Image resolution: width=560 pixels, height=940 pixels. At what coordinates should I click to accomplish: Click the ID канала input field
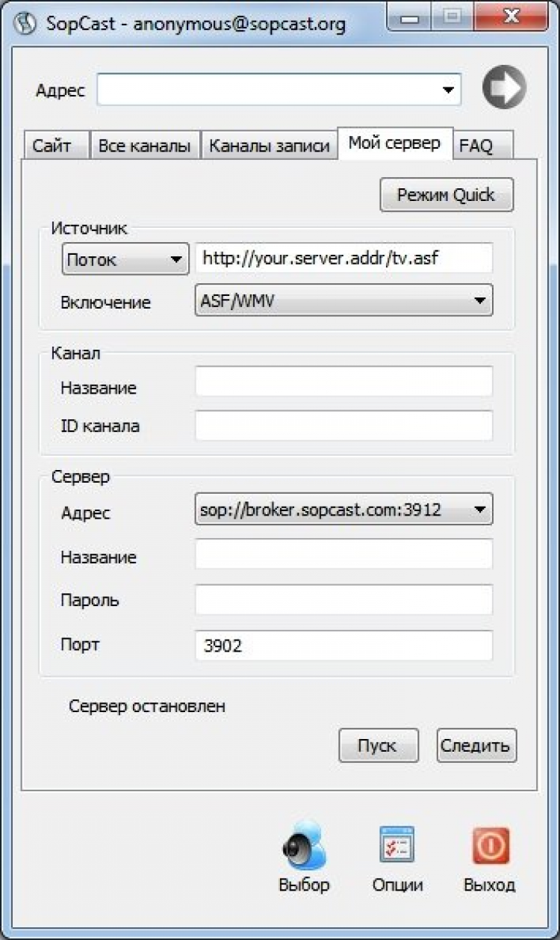tap(343, 426)
